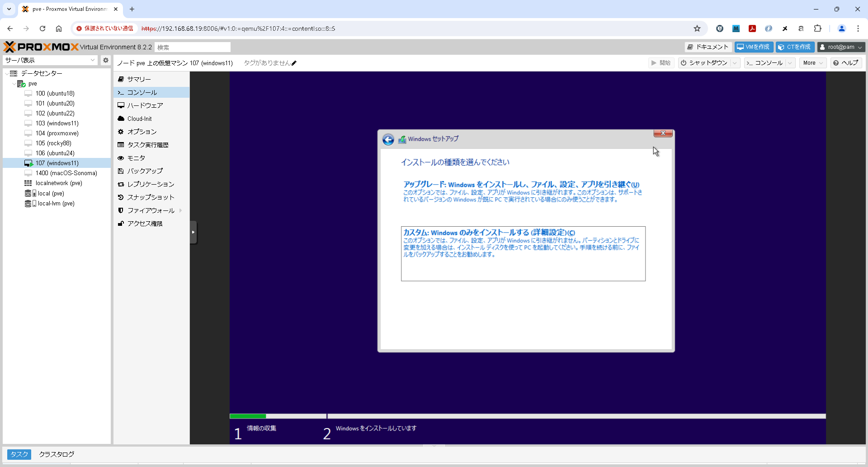Image resolution: width=868 pixels, height=467 pixels.
Task: Select VM 105 (rocky88)
Action: 53,143
